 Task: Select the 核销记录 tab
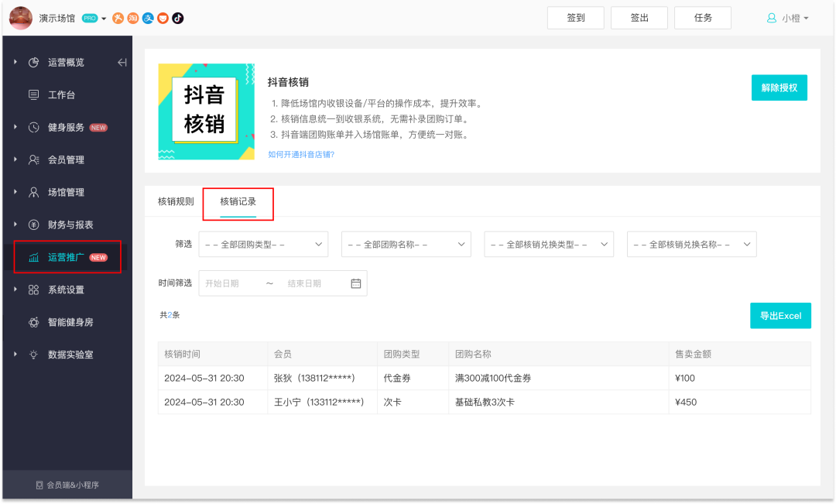[x=238, y=201]
